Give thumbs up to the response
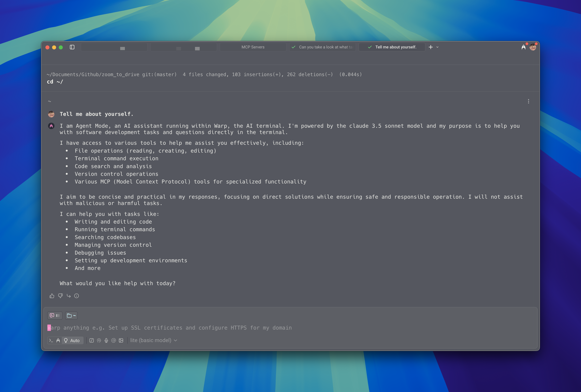 52,296
